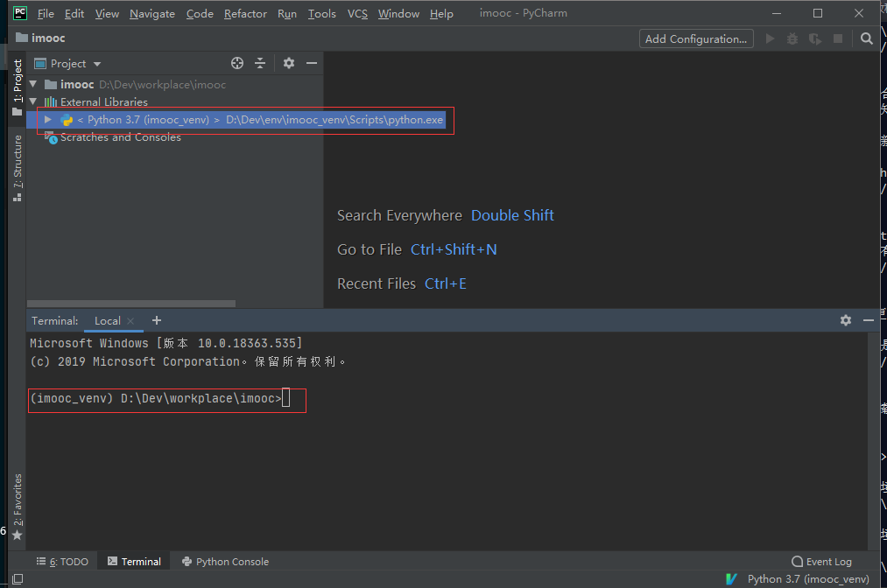Screen dimensions: 887x588
Task: Open the File menu
Action: pos(46,14)
